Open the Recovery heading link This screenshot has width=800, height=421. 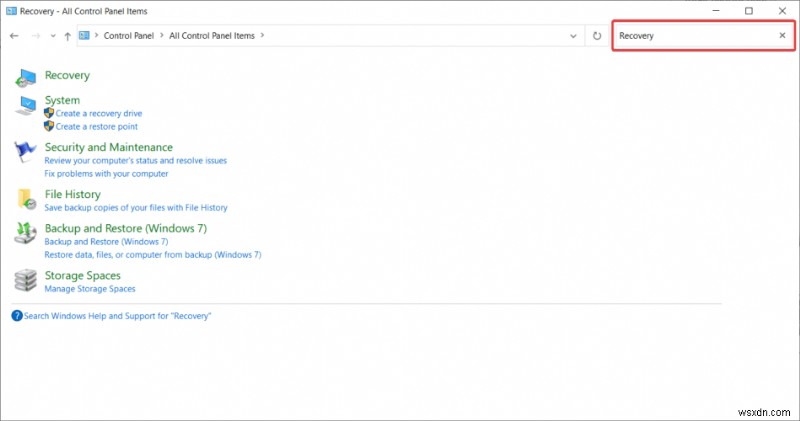click(x=67, y=75)
